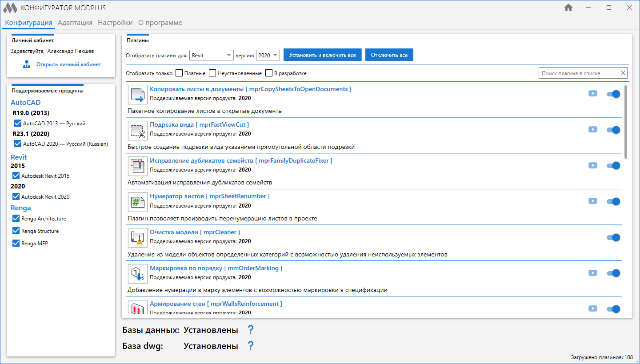Image resolution: width=640 pixels, height=364 pixels.
Task: Uncheck Renga Architecture
Action: pyautogui.click(x=16, y=218)
